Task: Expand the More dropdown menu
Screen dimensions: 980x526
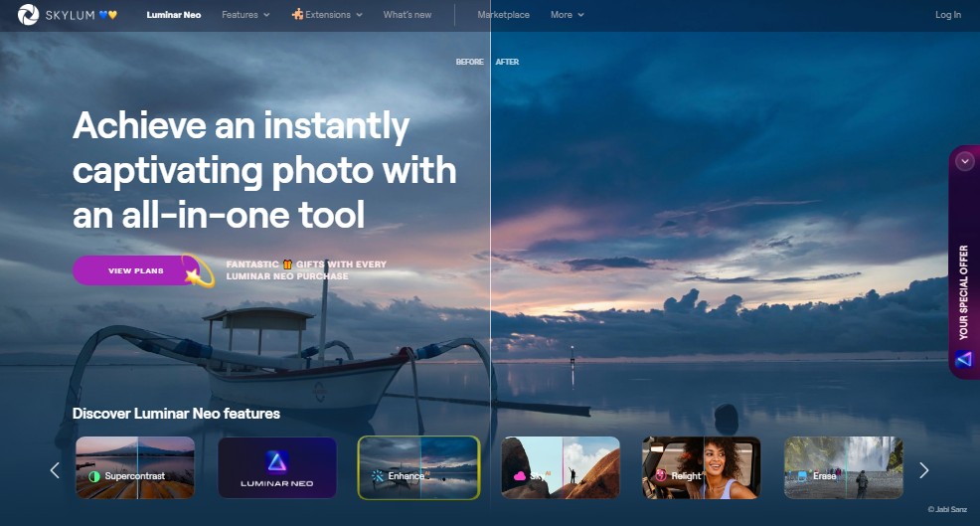Action: click(567, 14)
